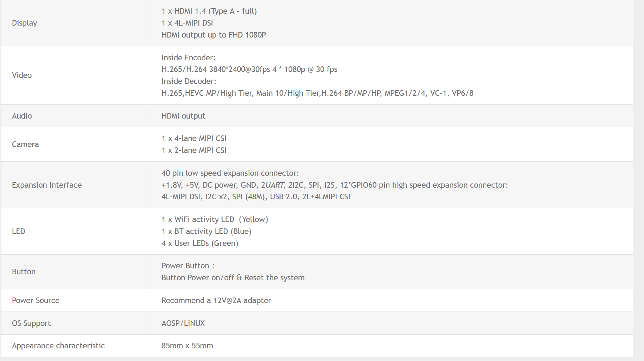Click the "85mm x 55mm" dimension value
The width and height of the screenshot is (644, 361).
(x=187, y=346)
